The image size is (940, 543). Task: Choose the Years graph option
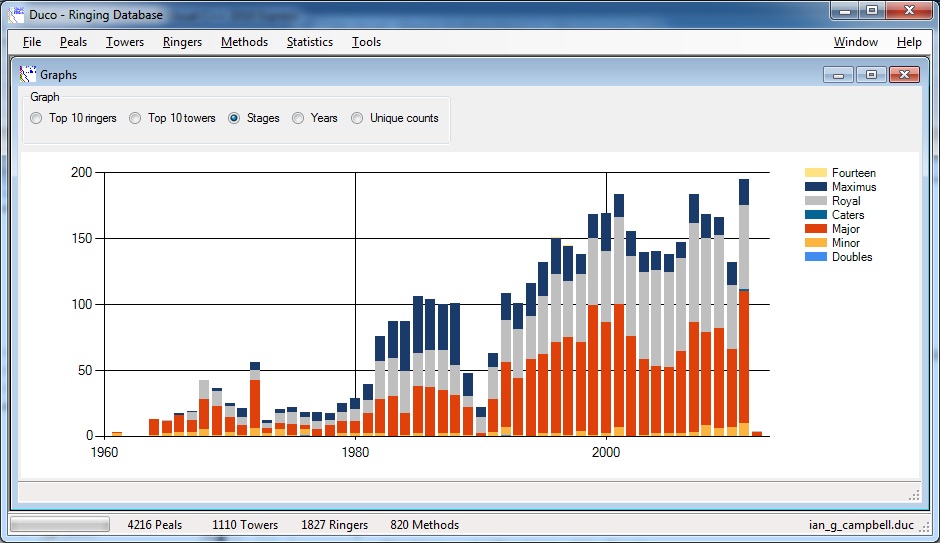(298, 118)
